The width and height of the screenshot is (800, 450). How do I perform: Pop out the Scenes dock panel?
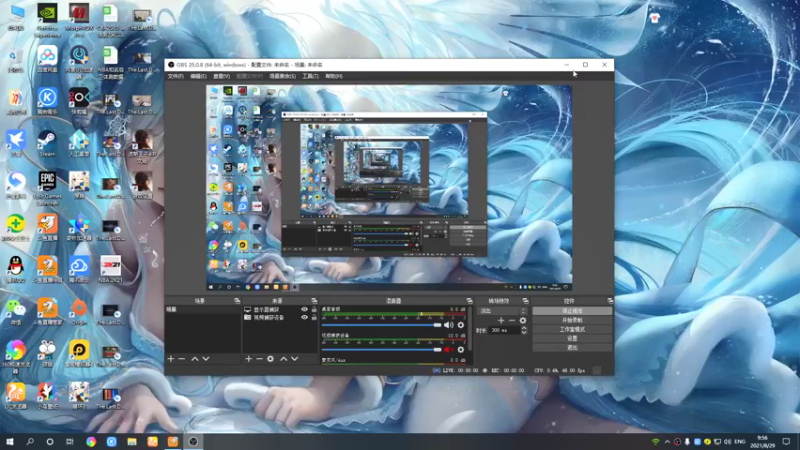click(237, 301)
